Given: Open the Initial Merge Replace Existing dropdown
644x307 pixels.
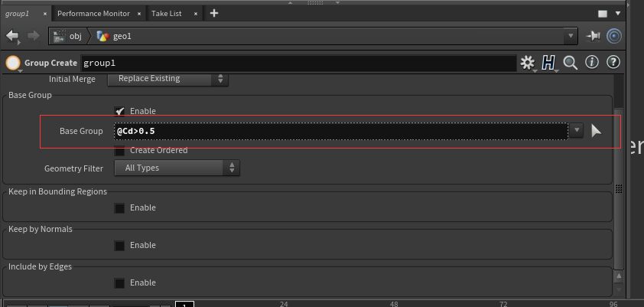Looking at the screenshot, I should (168, 79).
